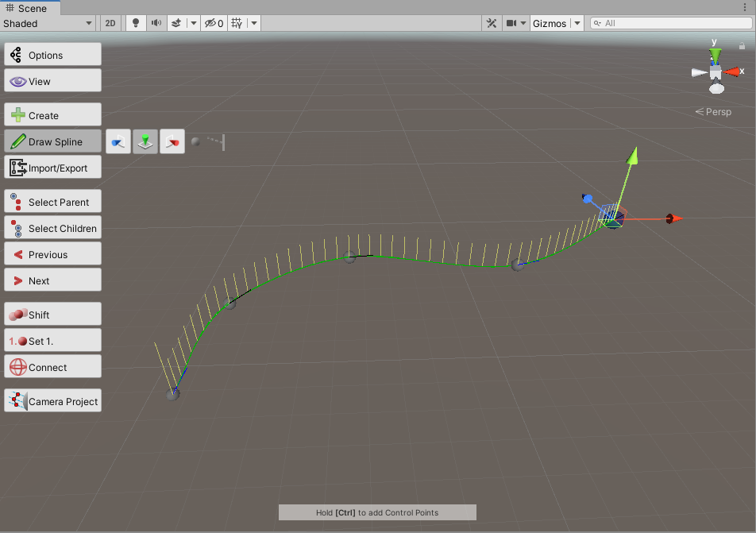The image size is (756, 533).
Task: Click the Camera Project button
Action: 52,400
